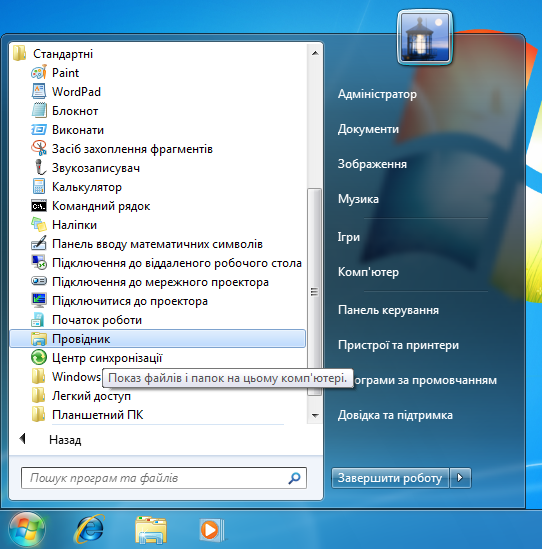Open the taskbar file explorer folder
This screenshot has height=549, width=542.
[151, 530]
